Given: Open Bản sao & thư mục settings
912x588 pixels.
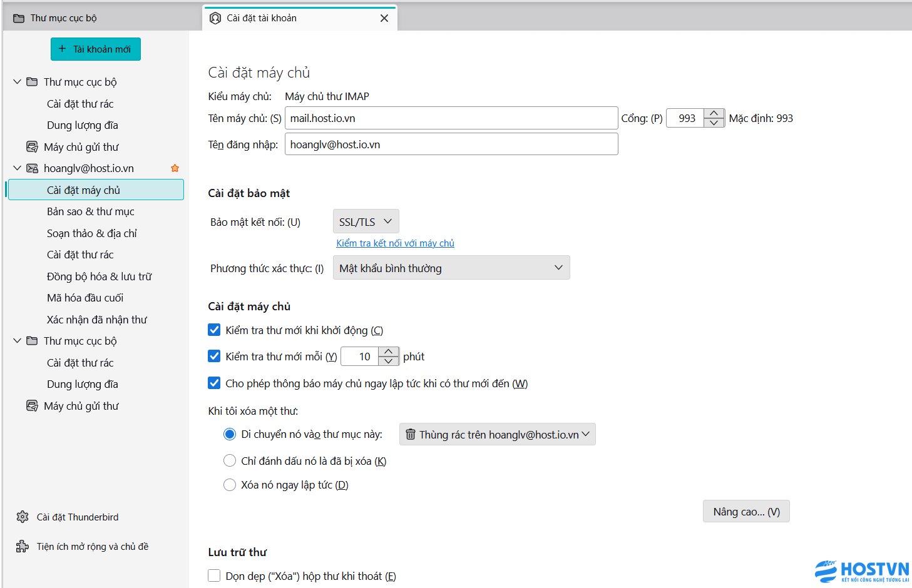Looking at the screenshot, I should click(91, 211).
